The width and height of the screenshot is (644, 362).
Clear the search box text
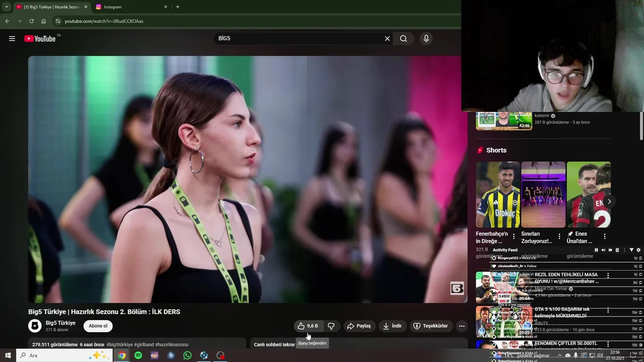pyautogui.click(x=387, y=39)
